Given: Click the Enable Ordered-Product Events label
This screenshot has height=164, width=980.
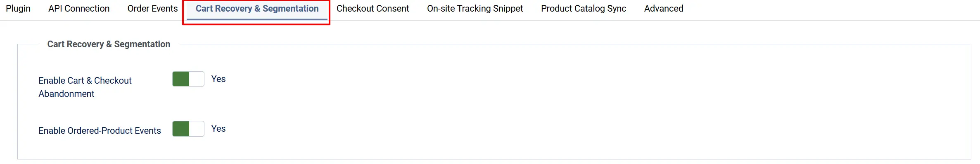Looking at the screenshot, I should pos(100,131).
